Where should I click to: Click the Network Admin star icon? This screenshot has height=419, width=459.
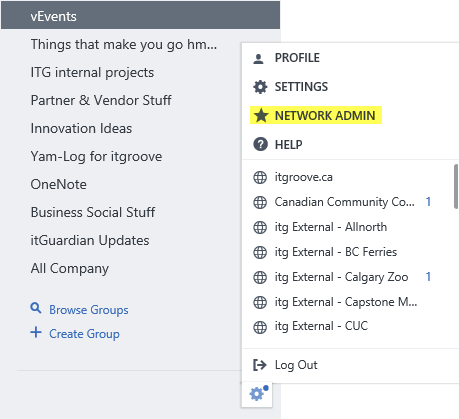[261, 116]
